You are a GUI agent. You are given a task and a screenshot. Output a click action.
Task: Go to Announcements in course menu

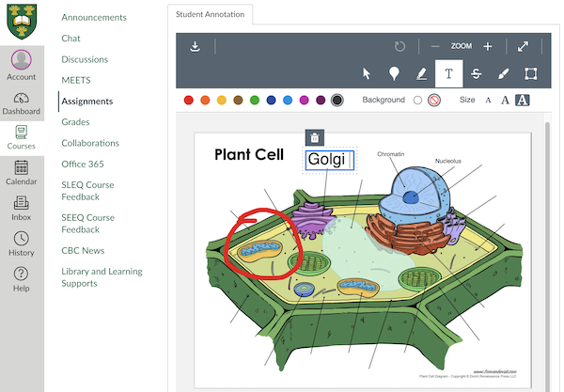[x=94, y=17]
